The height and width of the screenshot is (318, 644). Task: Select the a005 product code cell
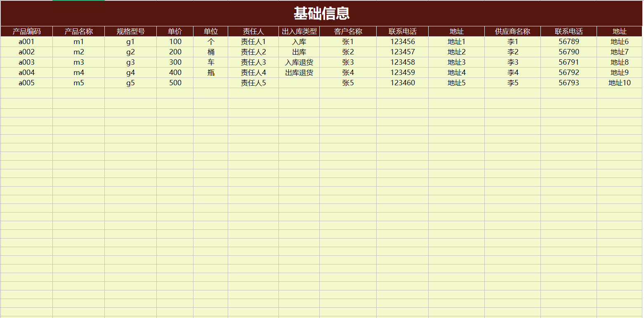point(27,83)
